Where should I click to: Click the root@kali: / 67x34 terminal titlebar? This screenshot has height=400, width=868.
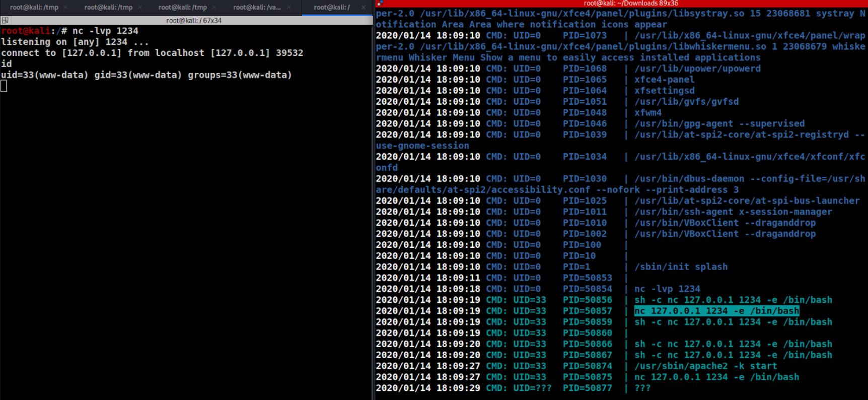point(194,21)
